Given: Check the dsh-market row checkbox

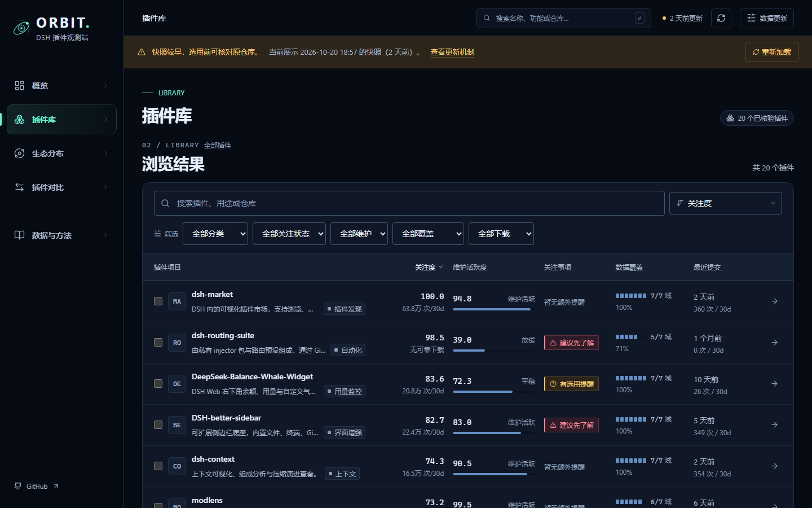Looking at the screenshot, I should pos(158,301).
